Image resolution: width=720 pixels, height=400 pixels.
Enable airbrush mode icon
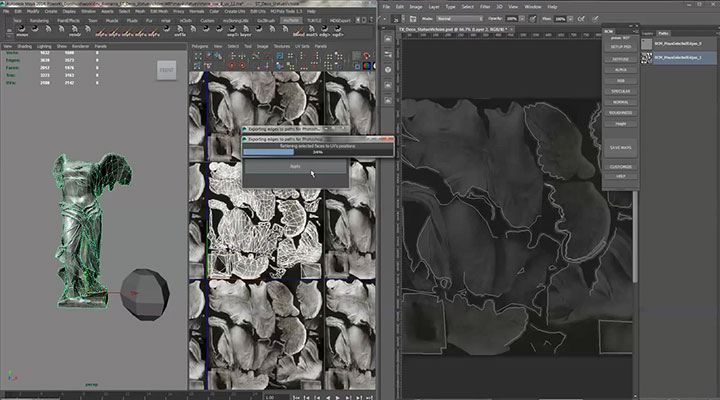(x=581, y=19)
